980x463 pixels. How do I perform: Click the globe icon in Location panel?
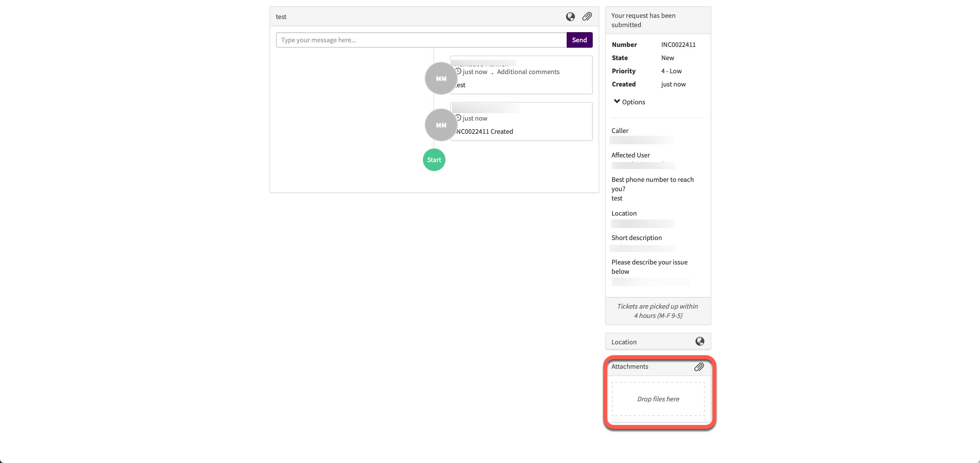point(699,341)
